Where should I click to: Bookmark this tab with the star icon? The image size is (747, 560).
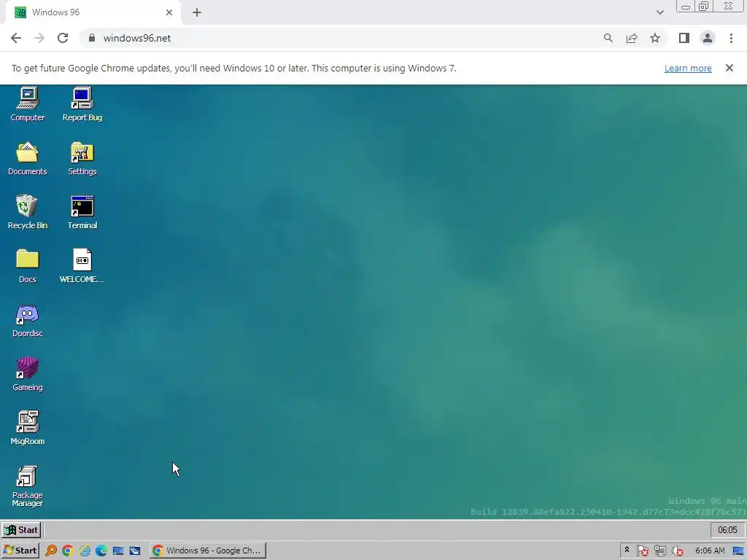point(655,38)
